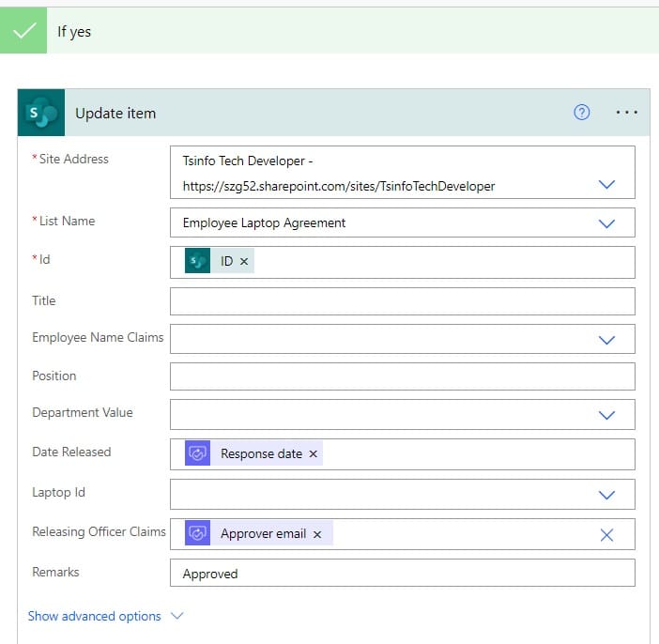659x644 pixels.
Task: Click the List Name field label
Action: click(67, 222)
